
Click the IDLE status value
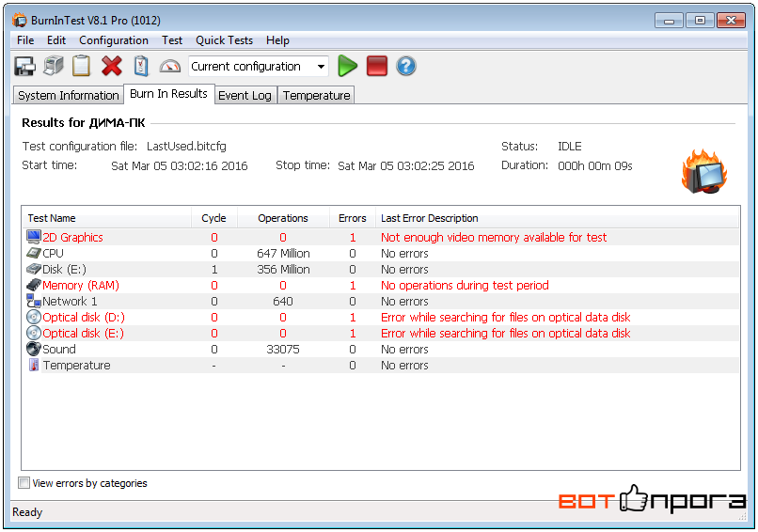coord(570,146)
